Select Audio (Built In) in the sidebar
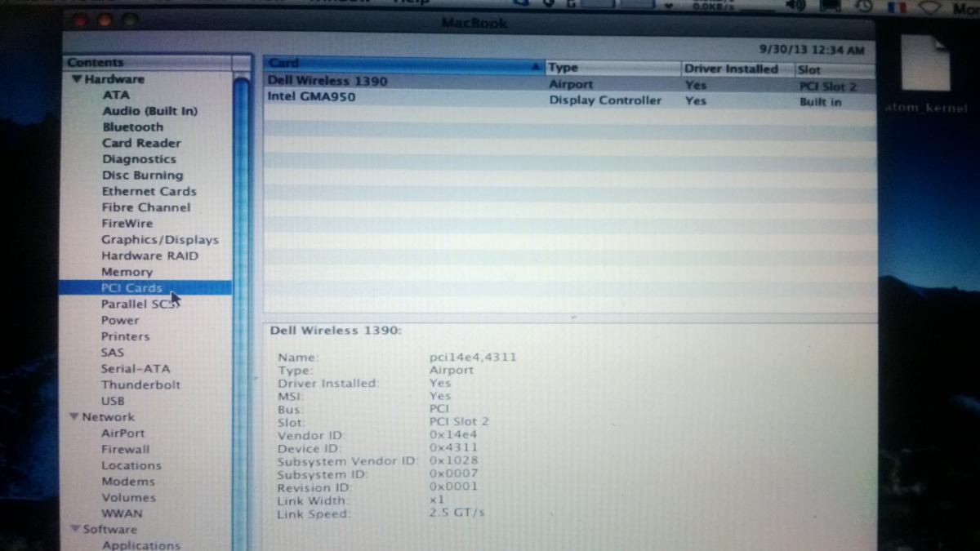 pyautogui.click(x=150, y=111)
